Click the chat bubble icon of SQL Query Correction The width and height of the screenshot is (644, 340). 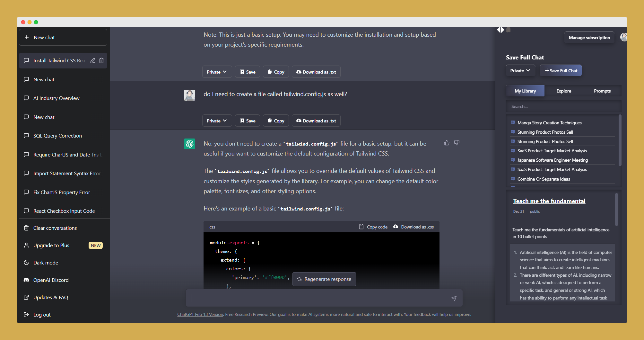pos(26,136)
